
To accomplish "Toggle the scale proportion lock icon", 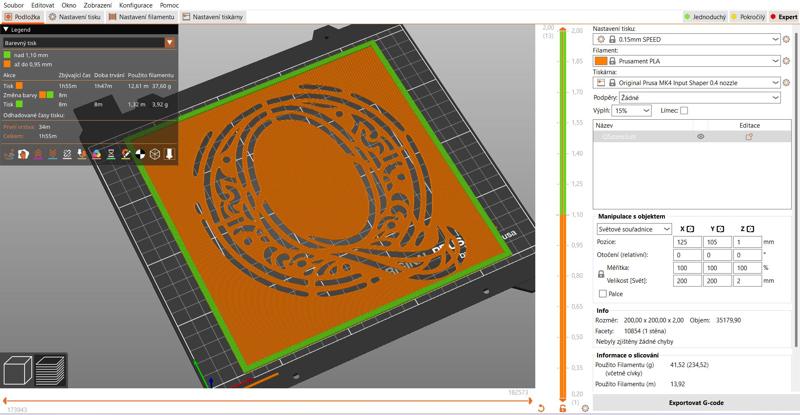I will [601, 274].
